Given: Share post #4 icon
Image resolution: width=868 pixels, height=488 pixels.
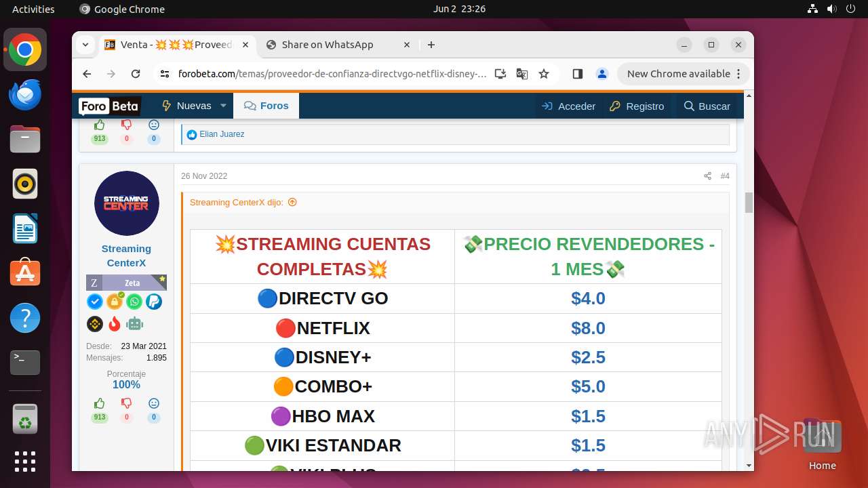Looking at the screenshot, I should (707, 176).
